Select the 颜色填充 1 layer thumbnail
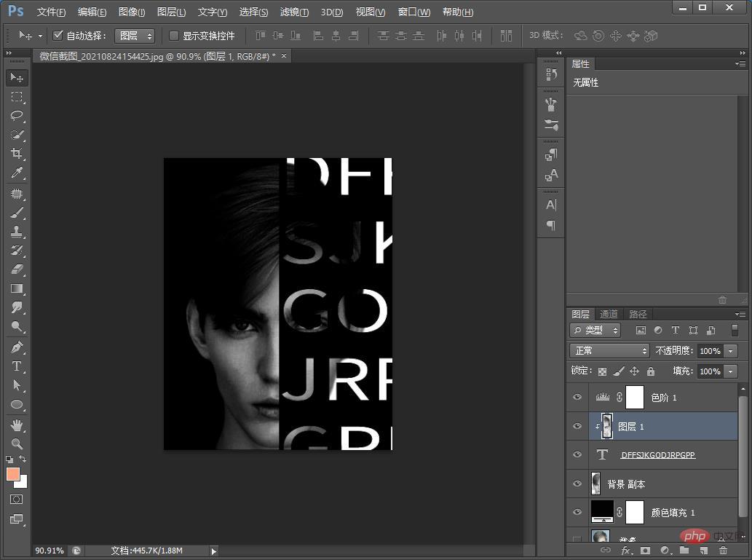The height and width of the screenshot is (560, 752). coord(602,512)
